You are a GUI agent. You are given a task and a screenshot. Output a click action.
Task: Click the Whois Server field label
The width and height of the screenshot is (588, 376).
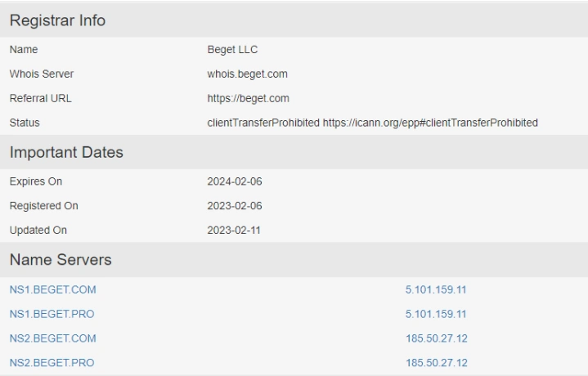click(42, 74)
